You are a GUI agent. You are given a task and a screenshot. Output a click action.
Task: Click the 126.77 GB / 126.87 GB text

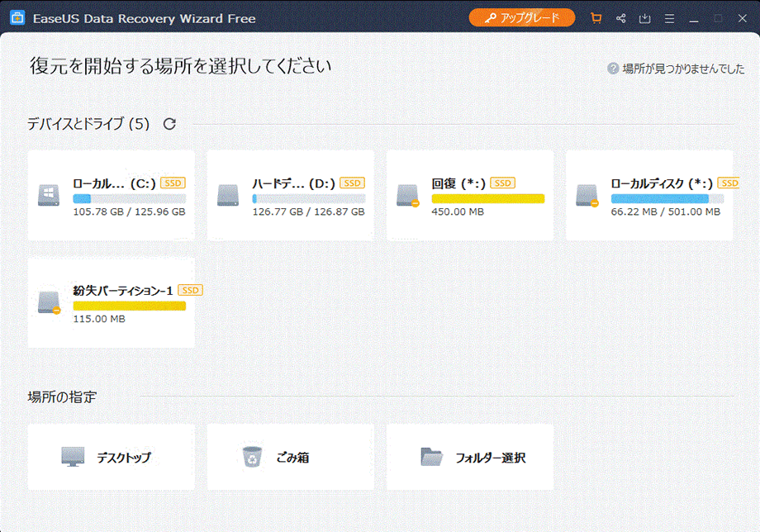coord(309,211)
